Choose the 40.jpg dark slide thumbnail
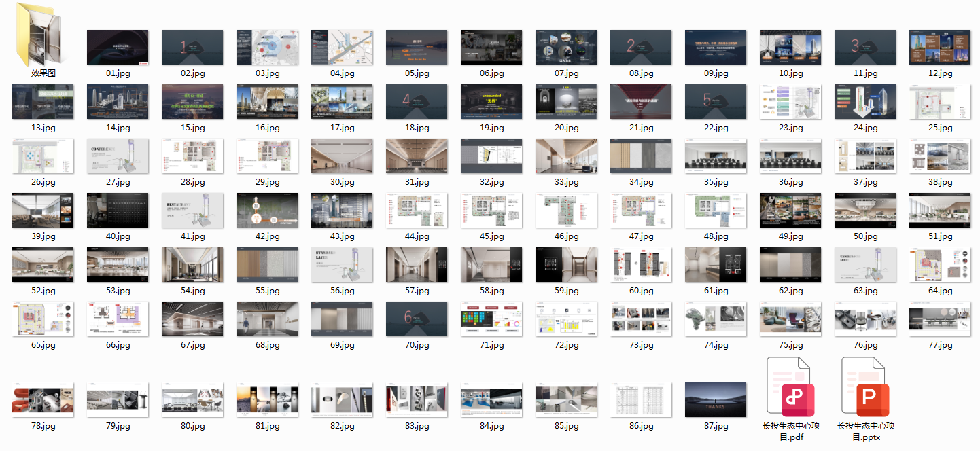This screenshot has height=451, width=980. (118, 210)
